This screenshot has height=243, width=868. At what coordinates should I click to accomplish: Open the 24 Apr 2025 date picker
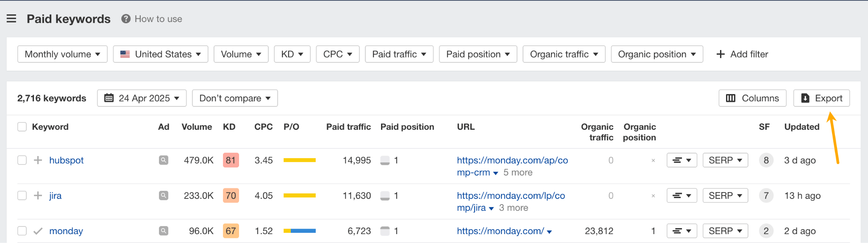tap(142, 98)
